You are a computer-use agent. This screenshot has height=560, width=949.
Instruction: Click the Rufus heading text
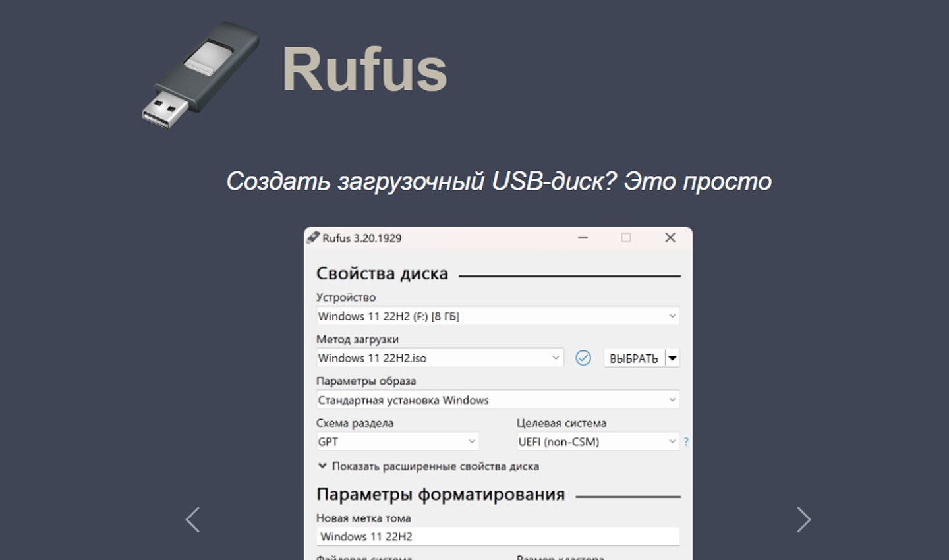[x=364, y=69]
